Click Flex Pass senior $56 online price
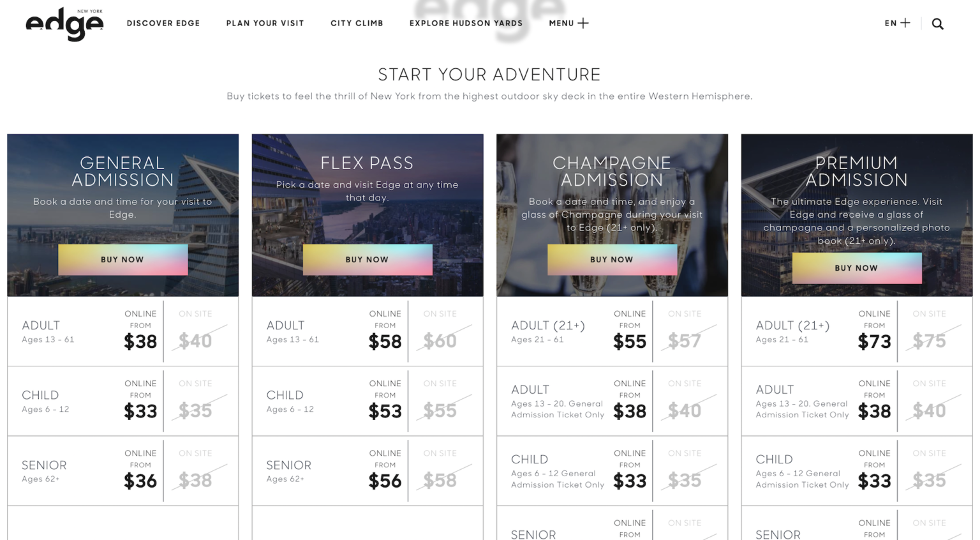The width and height of the screenshot is (980, 540). coord(385,481)
